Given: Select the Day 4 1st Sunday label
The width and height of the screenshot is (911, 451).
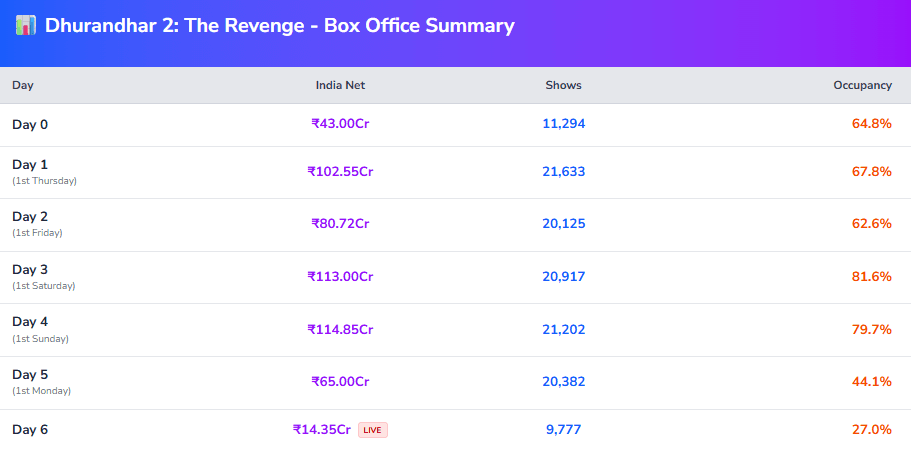Looking at the screenshot, I should pos(40,329).
